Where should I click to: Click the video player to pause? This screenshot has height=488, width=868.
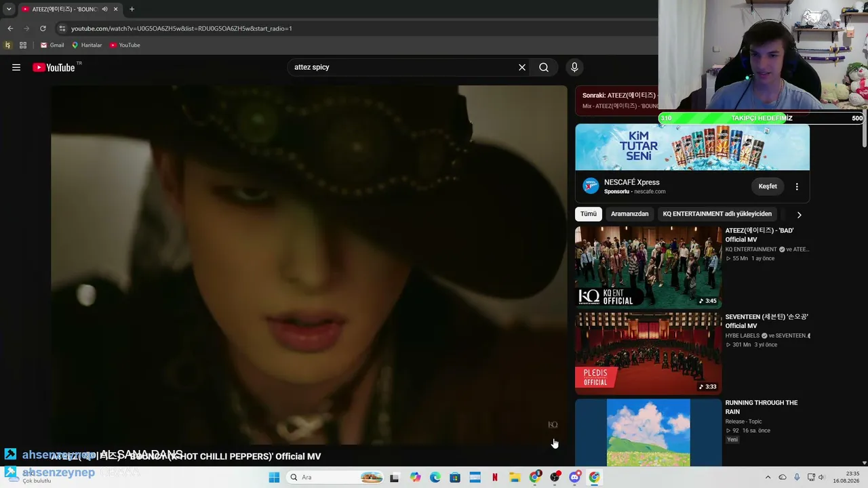[309, 264]
